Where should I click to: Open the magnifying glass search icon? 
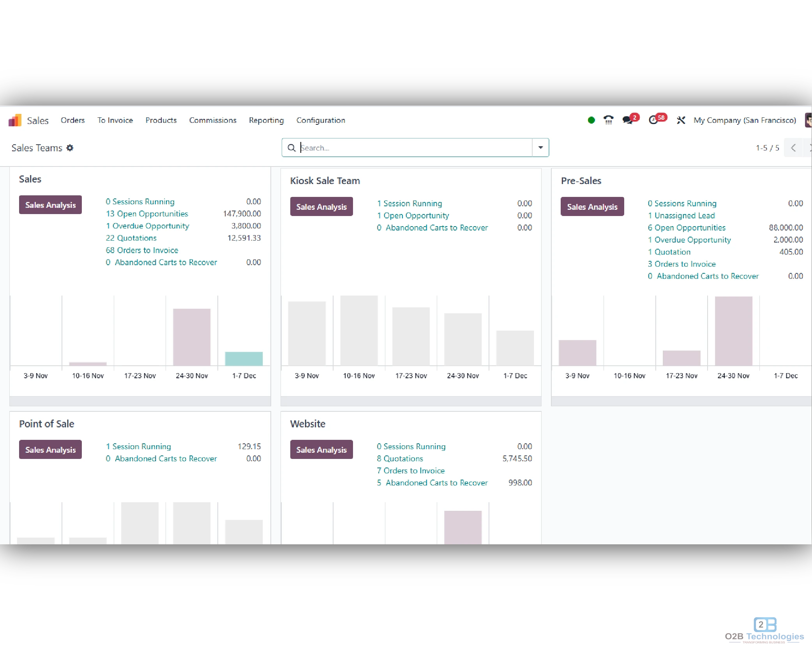291,148
